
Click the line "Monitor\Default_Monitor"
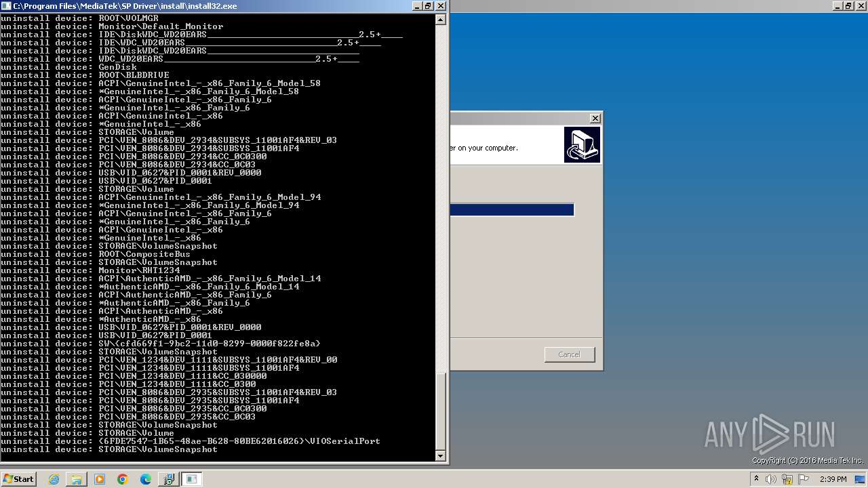(x=161, y=26)
